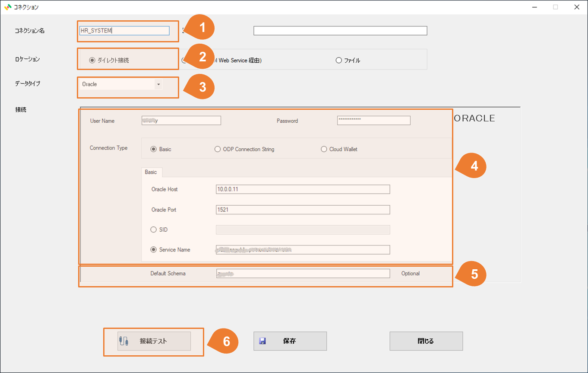Click the Connection Type label

click(109, 148)
